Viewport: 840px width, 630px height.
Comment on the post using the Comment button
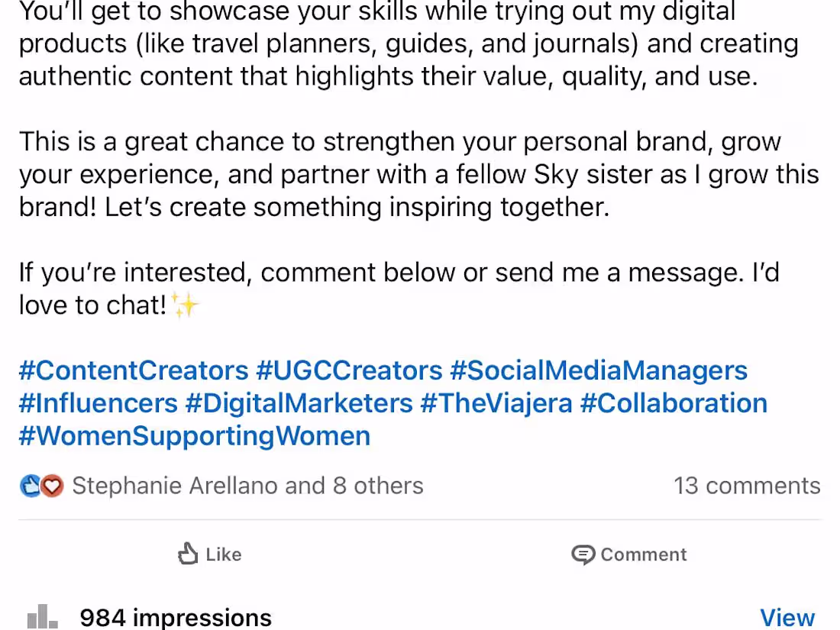pos(628,554)
